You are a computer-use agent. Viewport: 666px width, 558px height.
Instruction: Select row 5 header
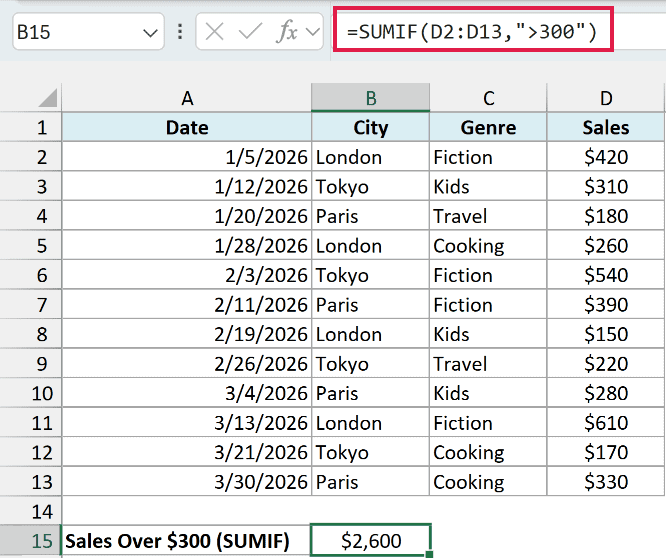click(x=31, y=246)
